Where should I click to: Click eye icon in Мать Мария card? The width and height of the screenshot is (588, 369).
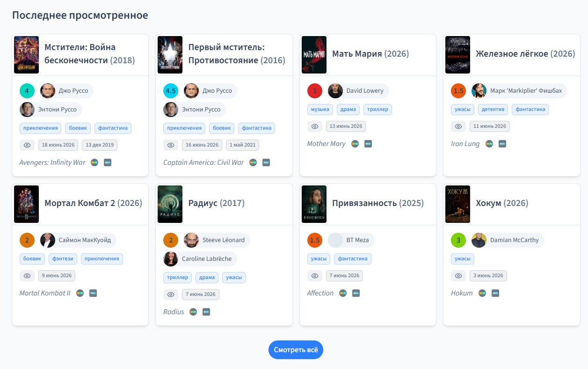pyautogui.click(x=315, y=126)
